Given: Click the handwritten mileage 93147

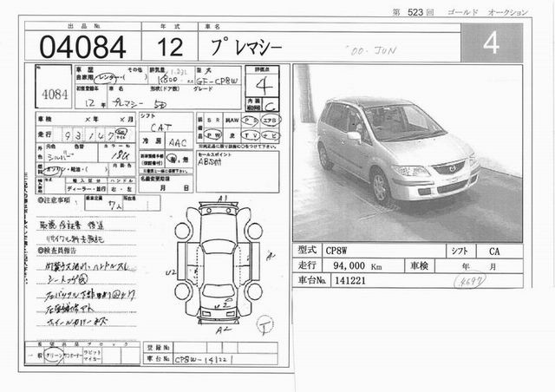Looking at the screenshot, I should point(89,135).
